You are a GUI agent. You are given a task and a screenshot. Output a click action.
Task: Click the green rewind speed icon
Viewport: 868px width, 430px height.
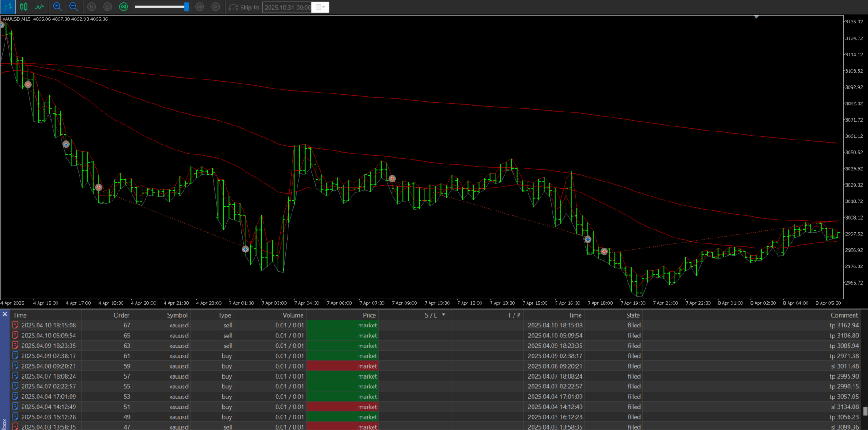123,7
